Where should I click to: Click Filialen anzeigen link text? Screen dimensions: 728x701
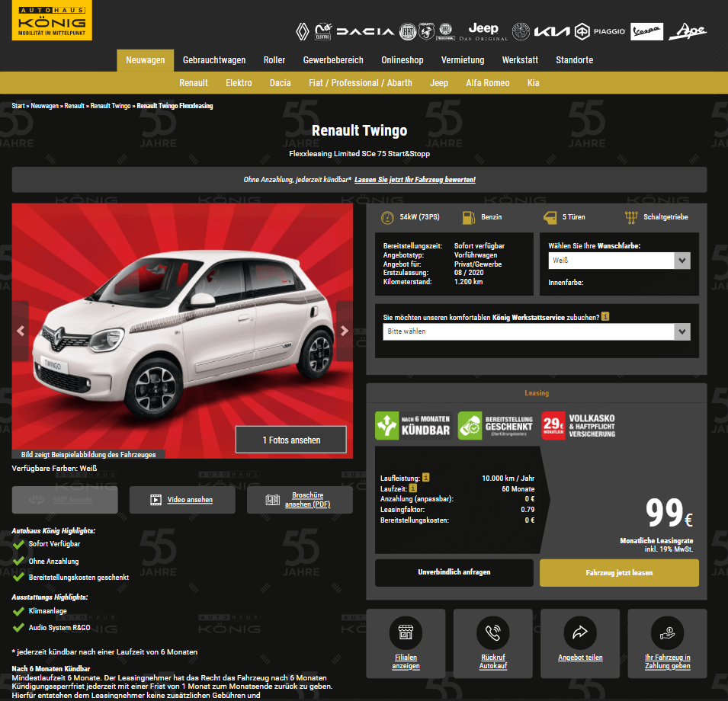pyautogui.click(x=406, y=661)
